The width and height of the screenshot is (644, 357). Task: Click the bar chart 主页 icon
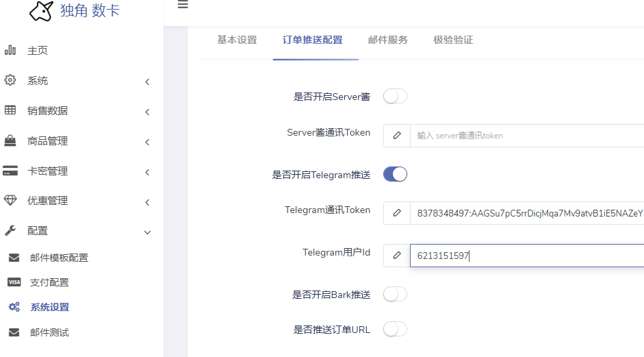point(10,50)
